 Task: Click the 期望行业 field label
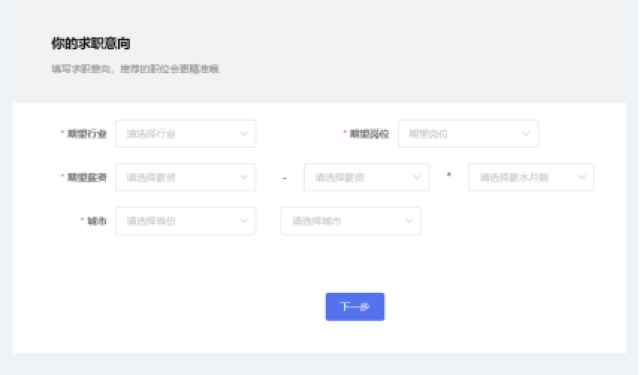[x=87, y=134]
